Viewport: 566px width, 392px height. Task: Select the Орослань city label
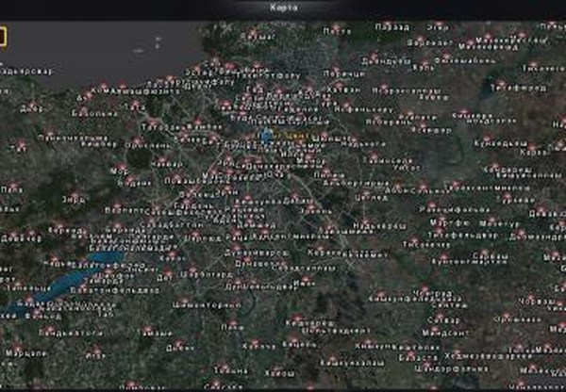[x=148, y=146]
